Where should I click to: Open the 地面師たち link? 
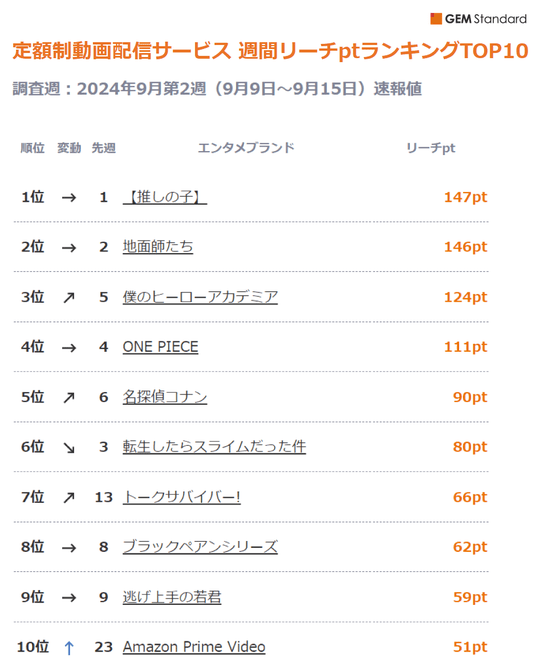158,247
